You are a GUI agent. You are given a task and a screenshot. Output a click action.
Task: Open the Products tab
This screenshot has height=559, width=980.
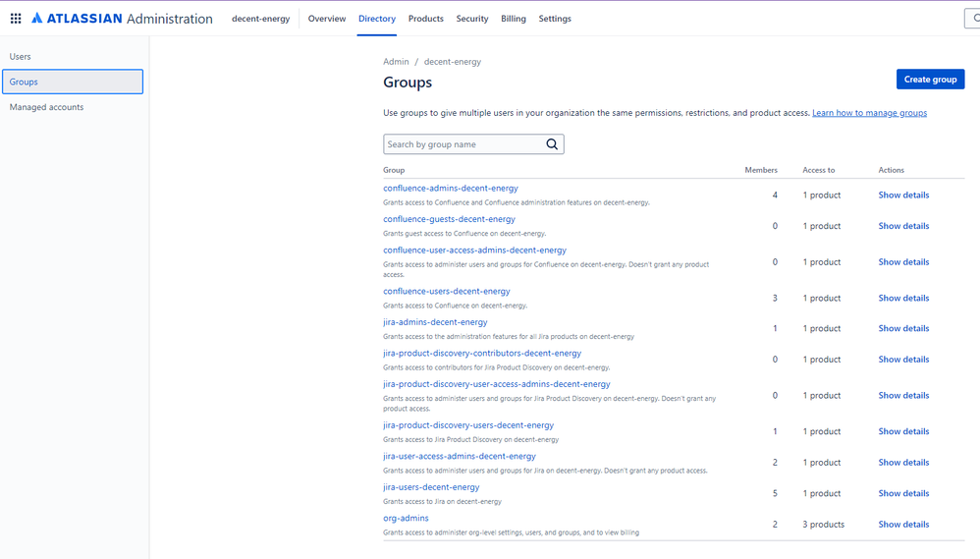tap(425, 19)
